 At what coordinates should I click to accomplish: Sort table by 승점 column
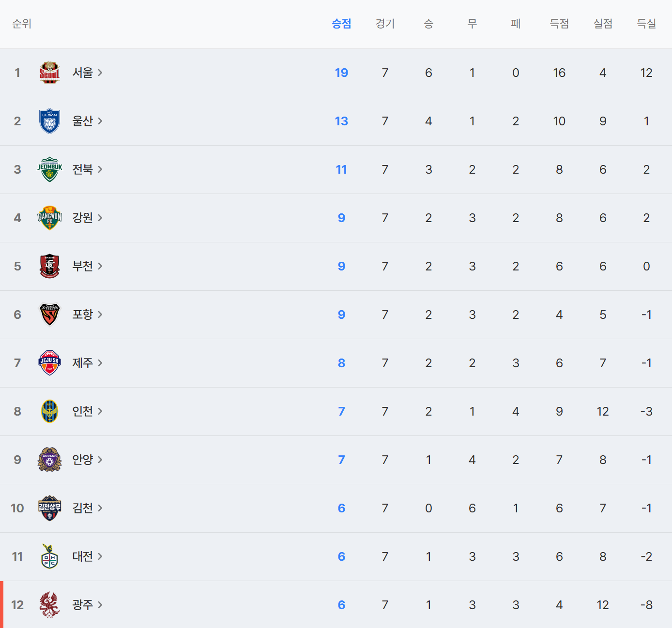pyautogui.click(x=341, y=24)
